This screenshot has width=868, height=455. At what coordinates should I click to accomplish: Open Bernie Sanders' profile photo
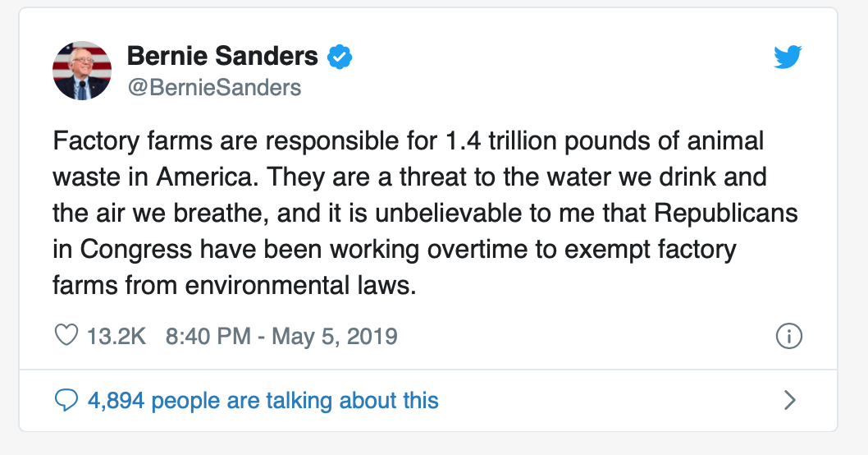pyautogui.click(x=82, y=71)
